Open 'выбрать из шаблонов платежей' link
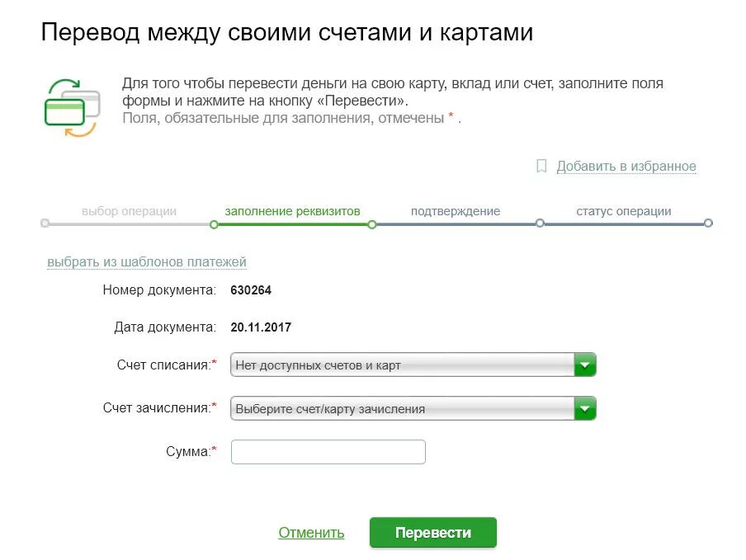 (147, 262)
